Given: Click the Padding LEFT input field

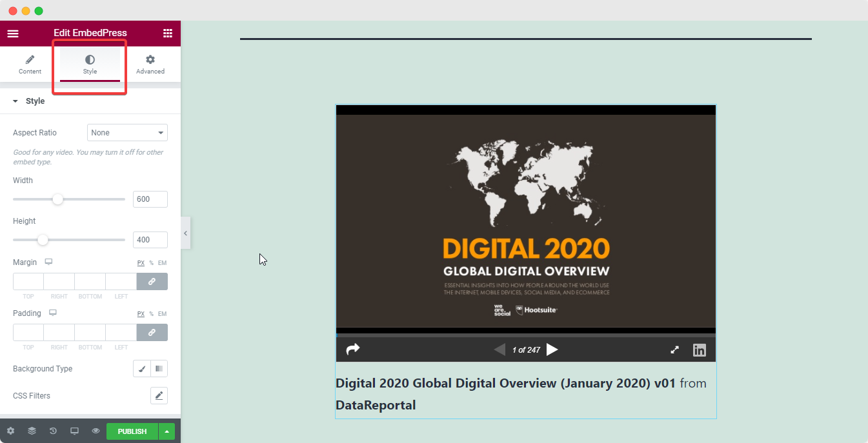Looking at the screenshot, I should tap(121, 333).
